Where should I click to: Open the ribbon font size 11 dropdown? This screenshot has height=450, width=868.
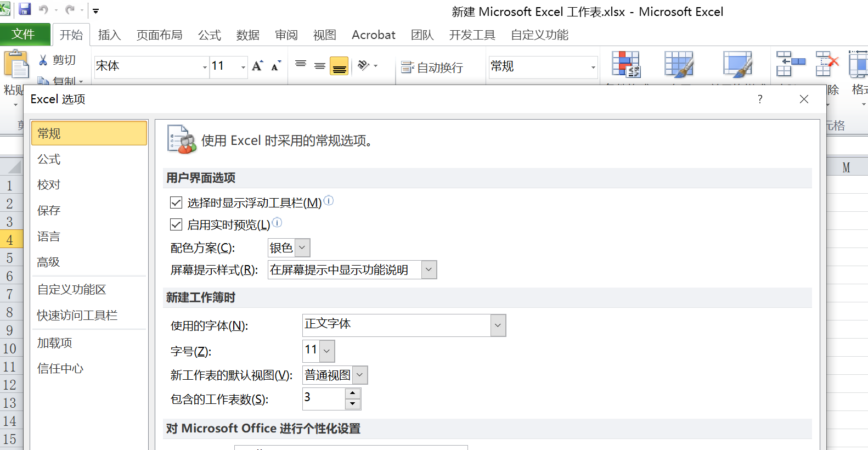(x=243, y=67)
